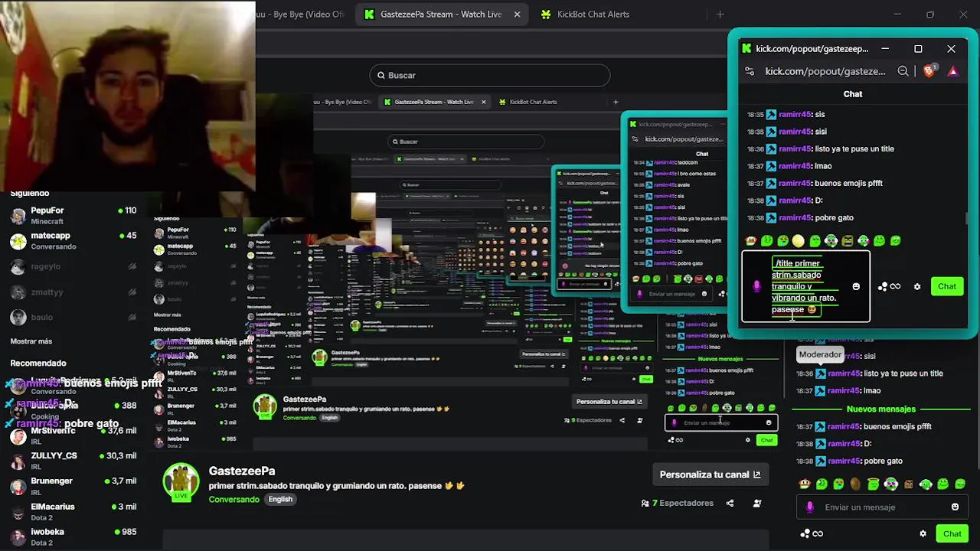The height and width of the screenshot is (551, 980).
Task: Open MrStivenTc recommended channel
Action: (x=73, y=435)
